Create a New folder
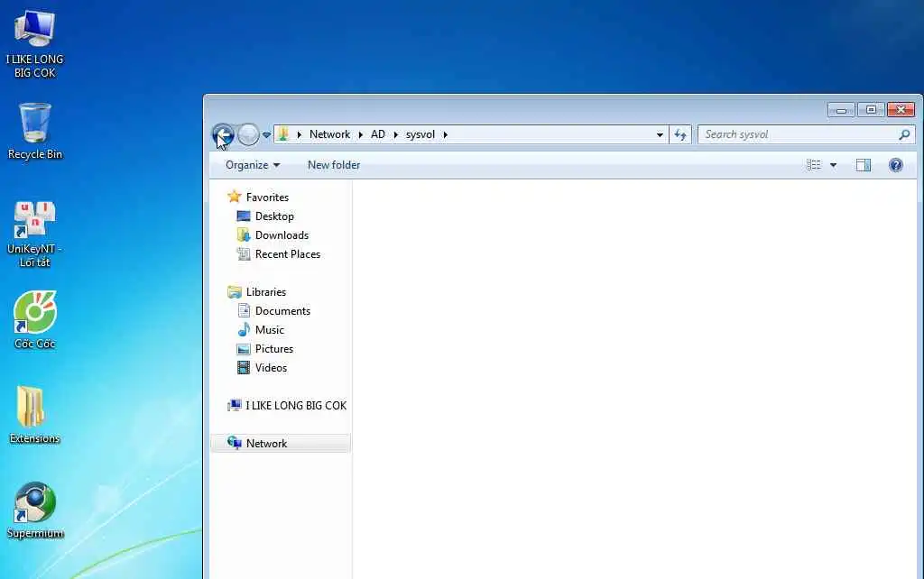The width and height of the screenshot is (924, 579). (334, 165)
